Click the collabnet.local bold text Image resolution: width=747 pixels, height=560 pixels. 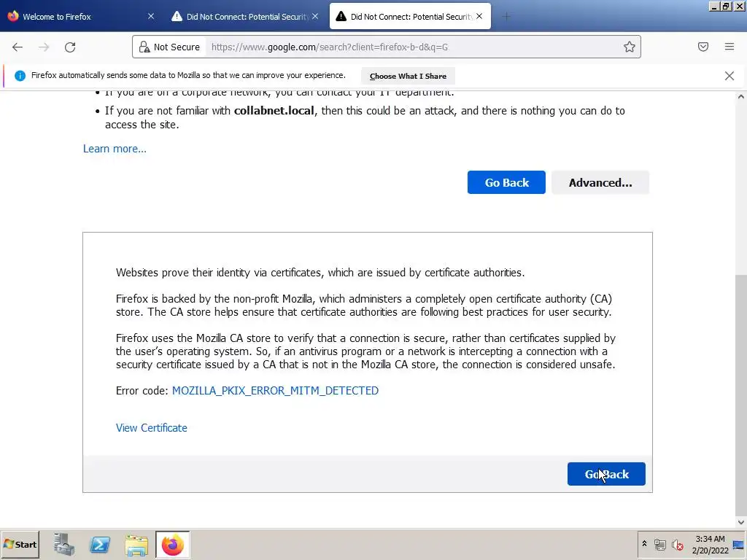coord(274,111)
